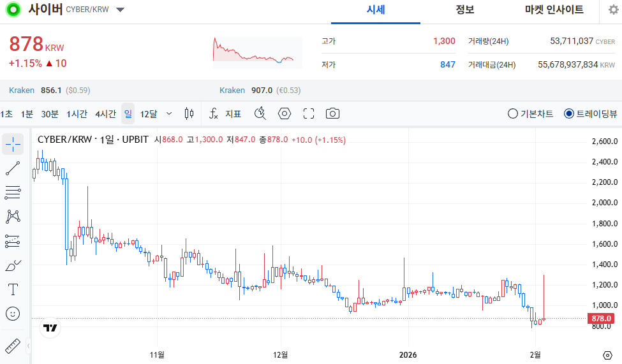Select the ruler measure tool
Image resolution: width=622 pixels, height=364 pixels.
tap(13, 346)
